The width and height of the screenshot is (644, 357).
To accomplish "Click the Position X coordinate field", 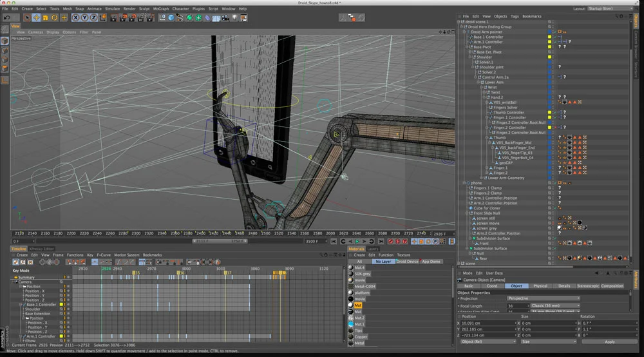I will click(x=488, y=323).
